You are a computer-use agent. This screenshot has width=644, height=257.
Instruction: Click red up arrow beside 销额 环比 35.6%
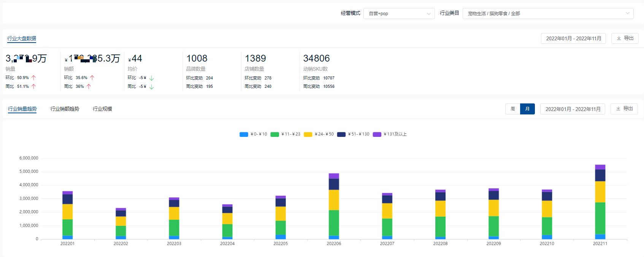(92, 78)
